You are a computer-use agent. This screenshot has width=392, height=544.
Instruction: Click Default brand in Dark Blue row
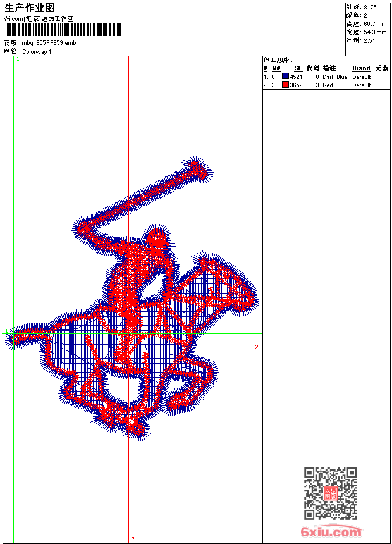click(362, 77)
